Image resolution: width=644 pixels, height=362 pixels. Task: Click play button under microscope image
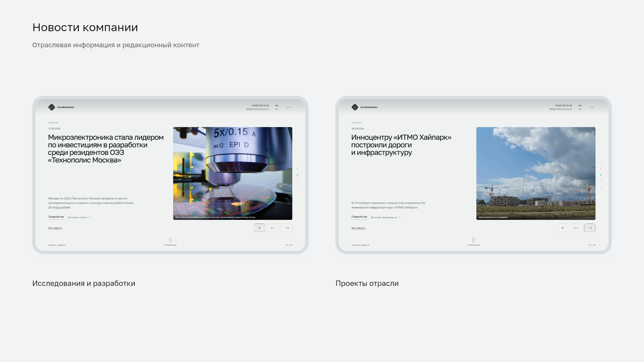tap(259, 228)
